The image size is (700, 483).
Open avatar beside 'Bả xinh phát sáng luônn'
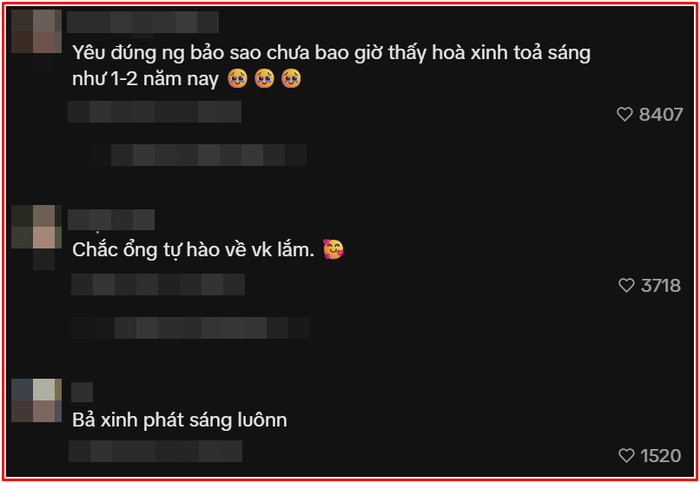36,400
